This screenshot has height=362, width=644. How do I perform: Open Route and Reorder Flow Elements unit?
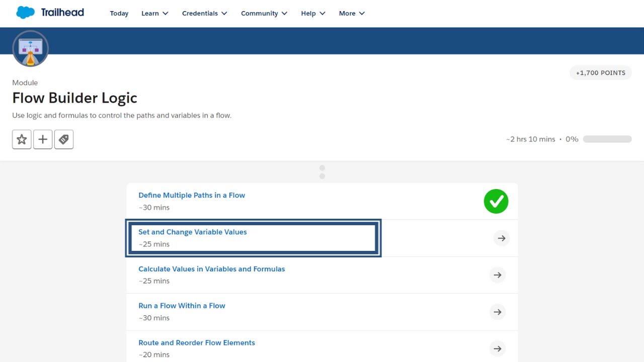(197, 343)
